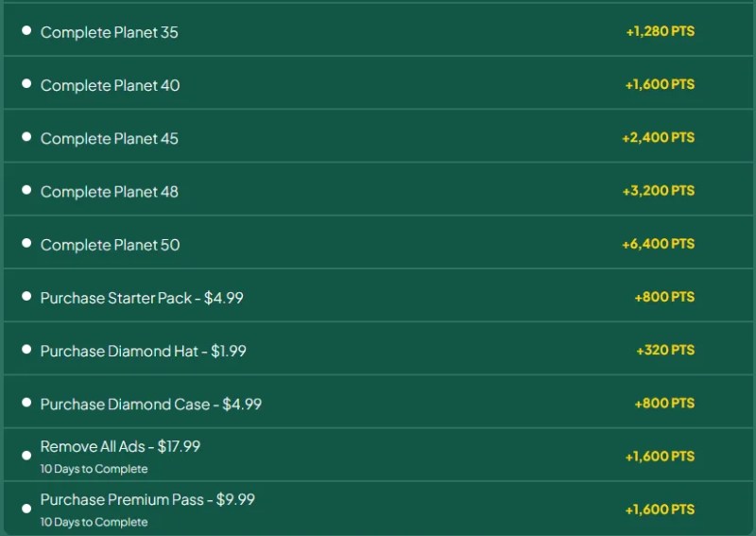The width and height of the screenshot is (756, 536).
Task: Click the bullet beside Purchase Premium Pass
Action: (26, 510)
